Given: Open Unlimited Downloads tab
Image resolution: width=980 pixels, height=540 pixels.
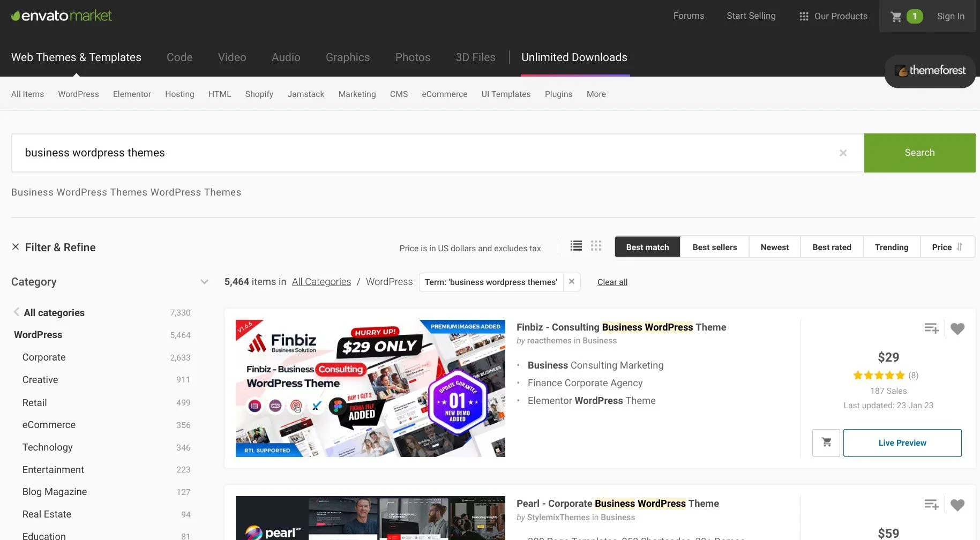Looking at the screenshot, I should pos(574,57).
